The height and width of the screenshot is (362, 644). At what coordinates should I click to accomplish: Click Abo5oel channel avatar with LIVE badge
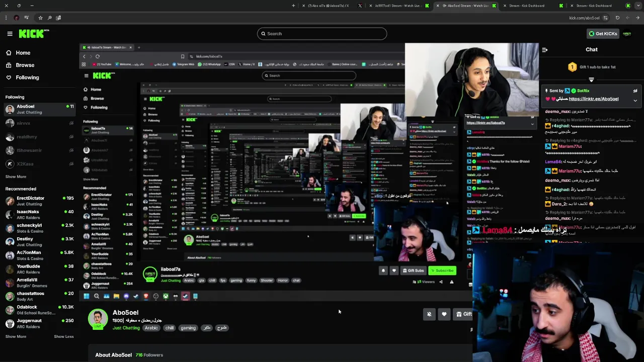(x=98, y=319)
